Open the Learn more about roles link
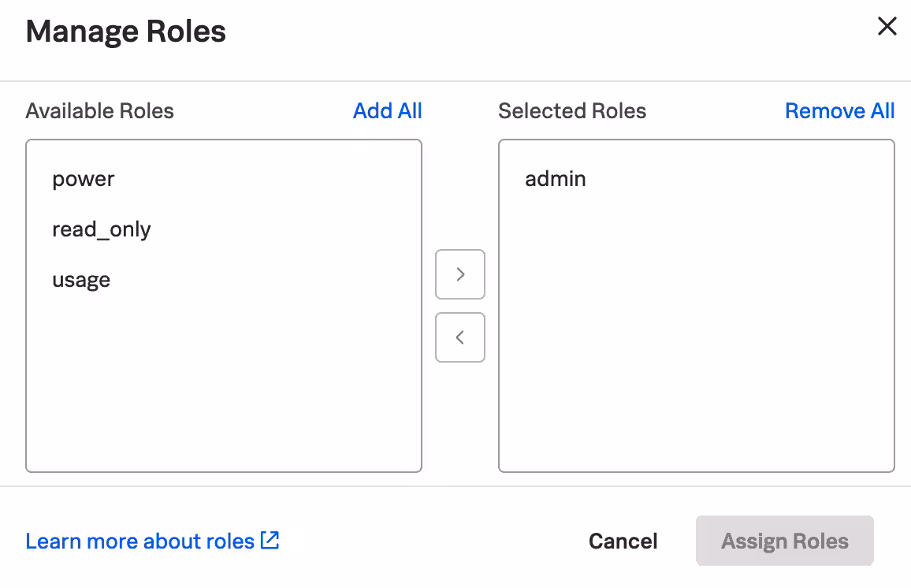The image size is (911, 588). pyautogui.click(x=140, y=541)
